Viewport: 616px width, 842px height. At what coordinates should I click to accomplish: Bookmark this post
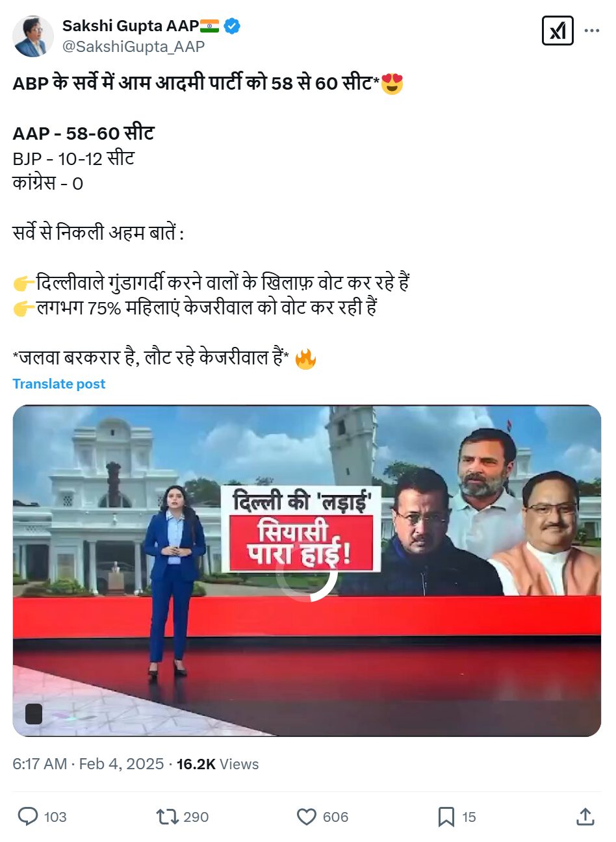click(x=446, y=817)
